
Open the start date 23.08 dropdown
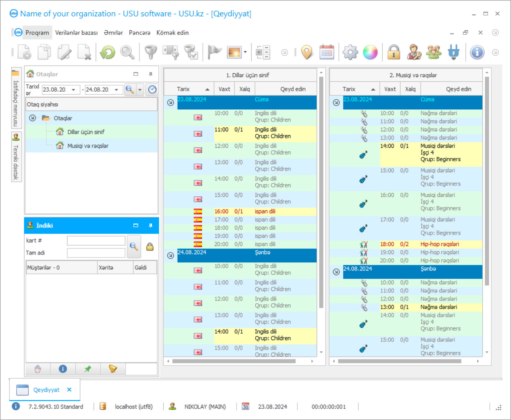point(73,90)
